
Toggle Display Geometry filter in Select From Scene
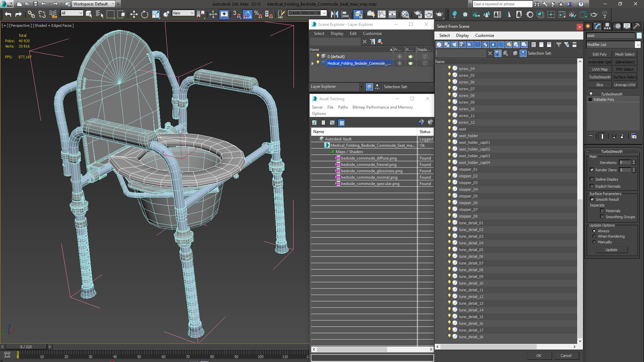[x=439, y=45]
